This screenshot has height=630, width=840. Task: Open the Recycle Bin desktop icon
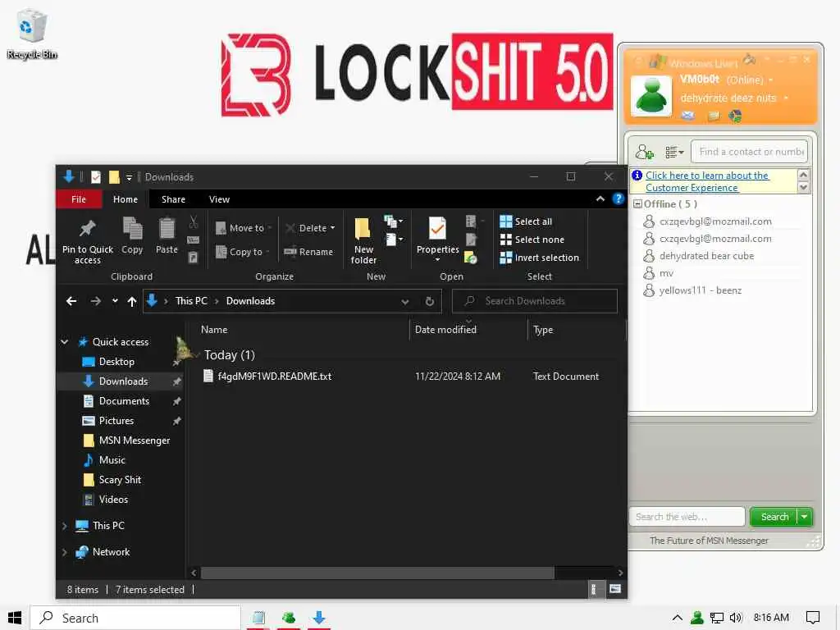tap(32, 34)
